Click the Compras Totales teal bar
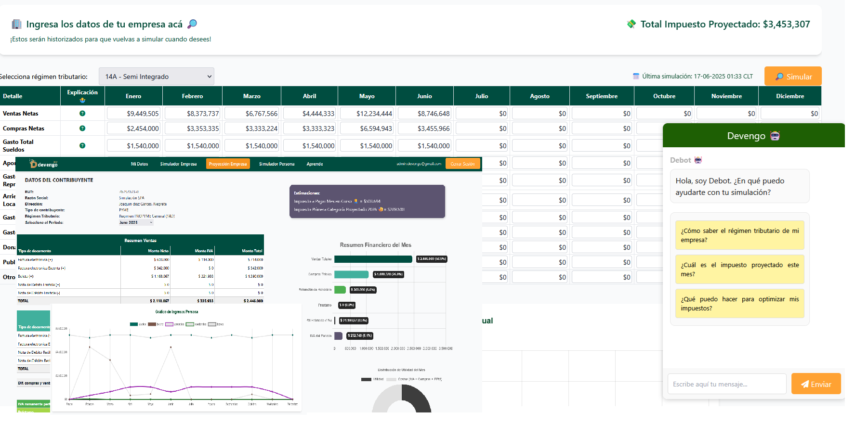 [352, 274]
